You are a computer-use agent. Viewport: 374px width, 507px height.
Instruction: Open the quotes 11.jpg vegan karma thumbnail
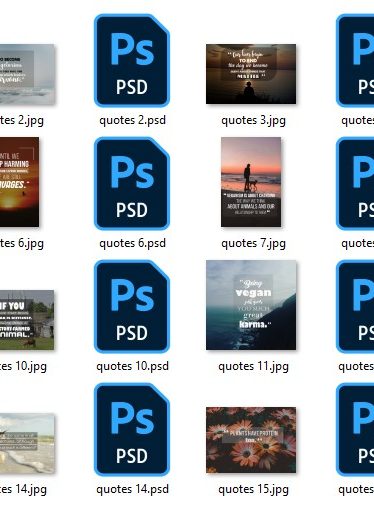click(x=251, y=305)
